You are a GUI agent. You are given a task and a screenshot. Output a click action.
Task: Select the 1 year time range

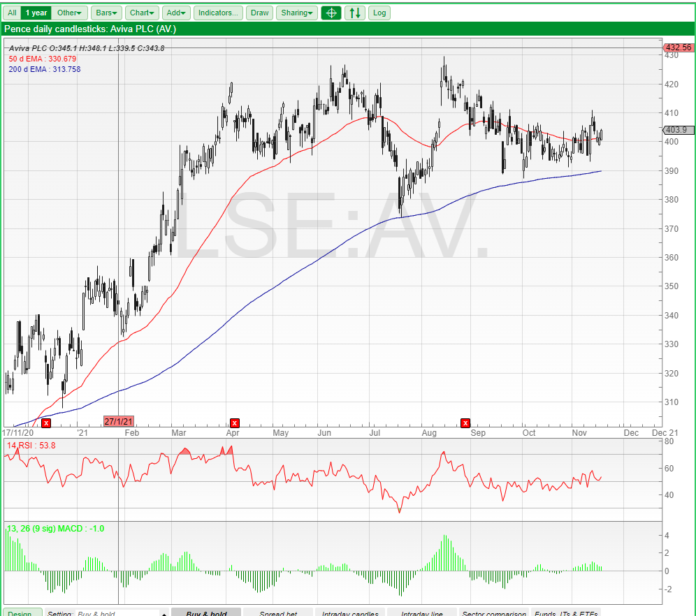click(36, 13)
